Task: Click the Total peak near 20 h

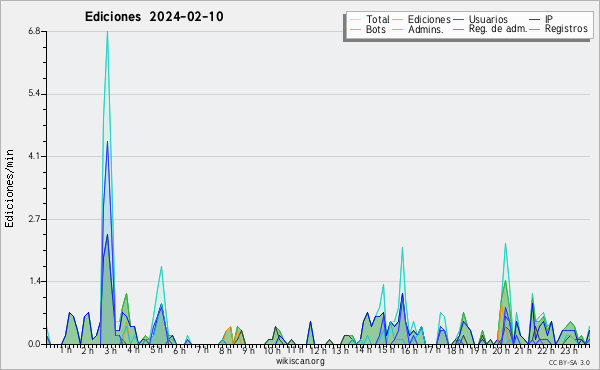Action: [x=505, y=244]
